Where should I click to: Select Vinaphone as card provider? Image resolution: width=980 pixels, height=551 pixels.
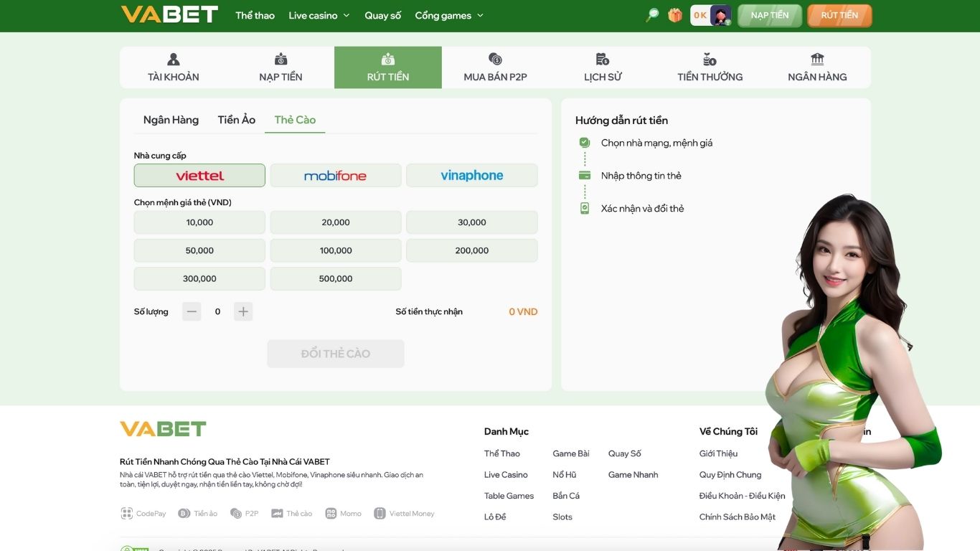pos(471,176)
